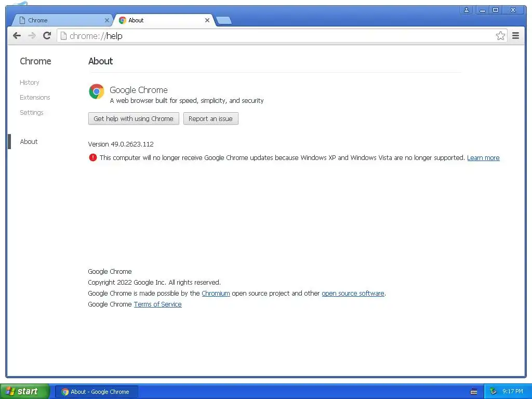The width and height of the screenshot is (532, 399).
Task: Open a new tab
Action: click(x=223, y=21)
